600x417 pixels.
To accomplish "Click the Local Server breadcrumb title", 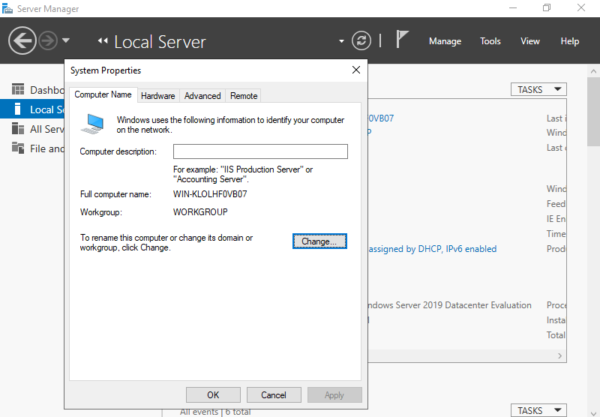I will click(x=160, y=42).
